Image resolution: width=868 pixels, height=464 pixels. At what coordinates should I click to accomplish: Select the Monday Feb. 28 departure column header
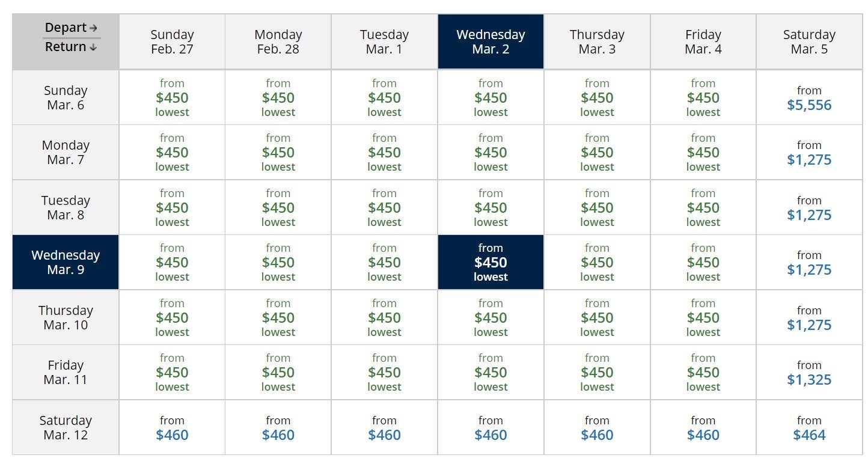(278, 42)
